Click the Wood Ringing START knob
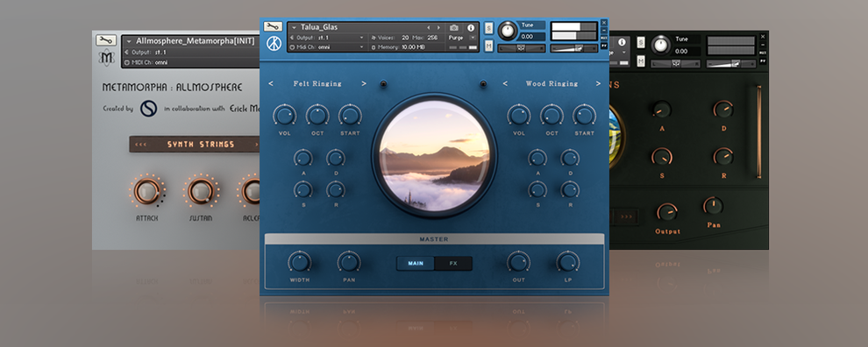Image resolution: width=868 pixels, height=347 pixels. [584, 115]
